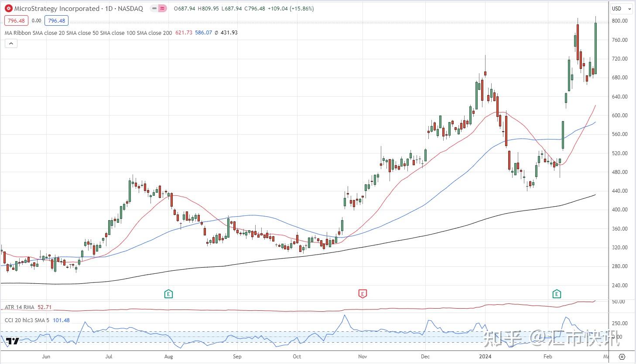Toggle the pink approximate-sign pill button
This screenshot has height=364, width=636.
163,8
